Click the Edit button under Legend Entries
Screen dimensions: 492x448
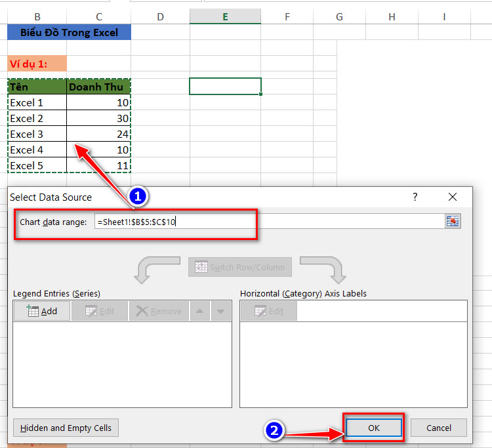click(100, 311)
